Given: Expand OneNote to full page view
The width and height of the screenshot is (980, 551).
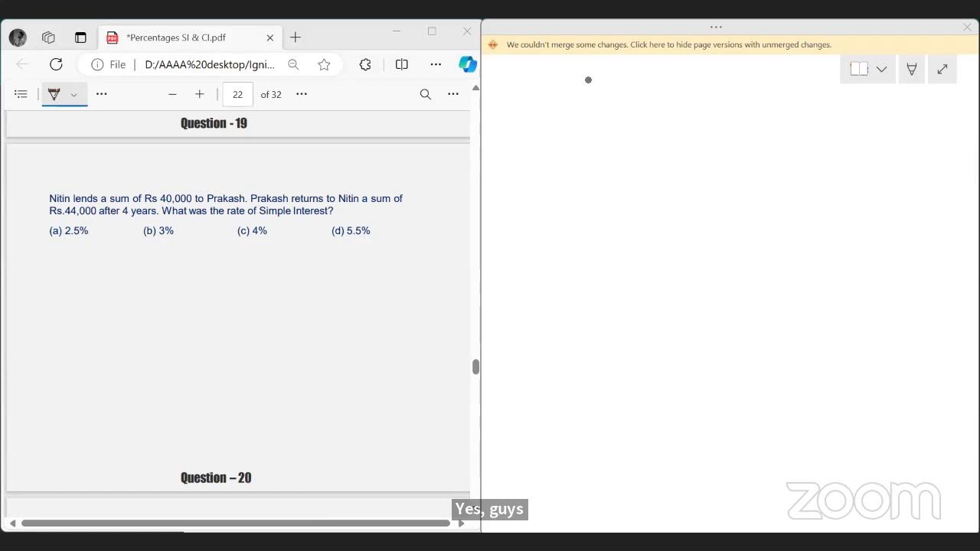Looking at the screenshot, I should pos(942,69).
